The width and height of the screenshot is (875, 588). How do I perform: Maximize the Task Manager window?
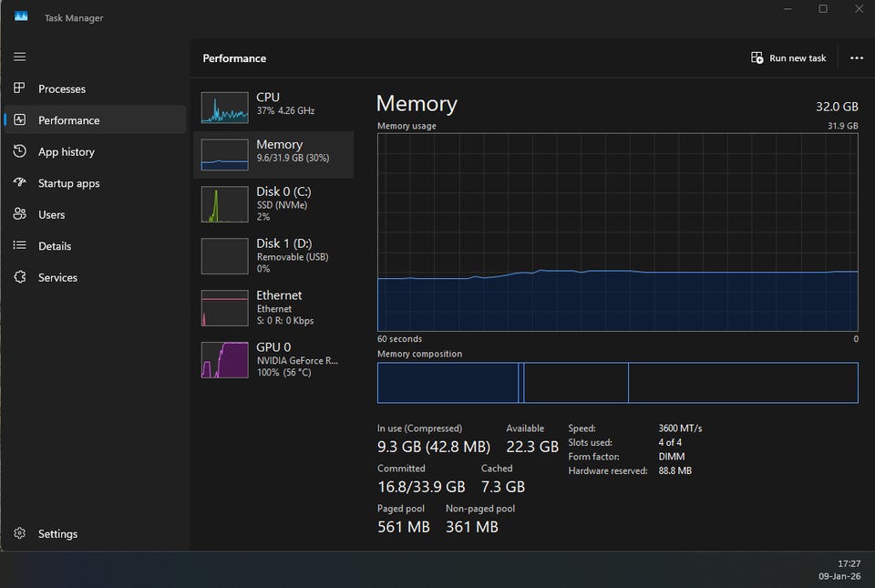coord(823,9)
